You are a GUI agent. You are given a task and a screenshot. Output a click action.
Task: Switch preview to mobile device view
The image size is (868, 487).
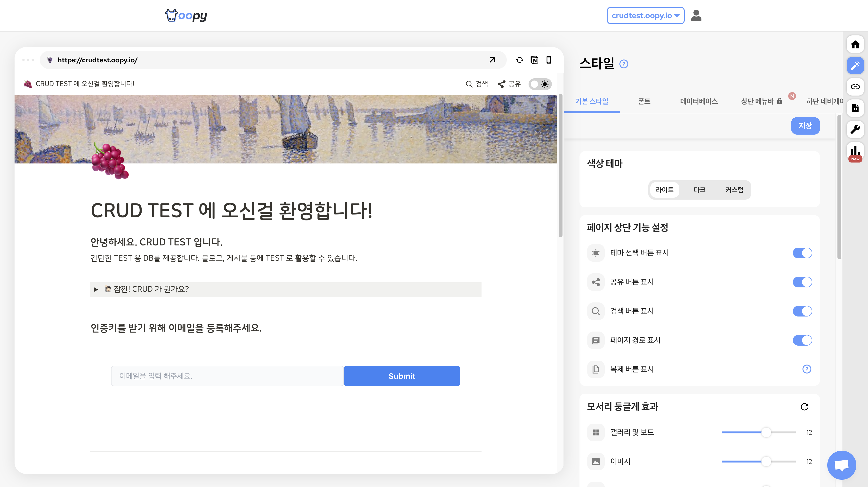(549, 60)
